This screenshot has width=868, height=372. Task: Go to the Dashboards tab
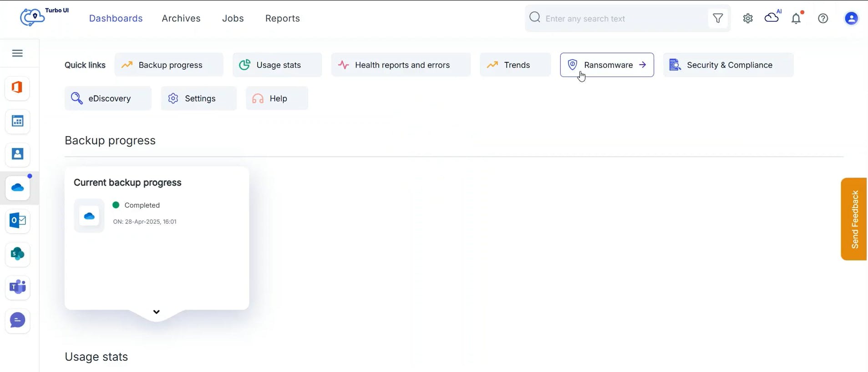tap(116, 18)
